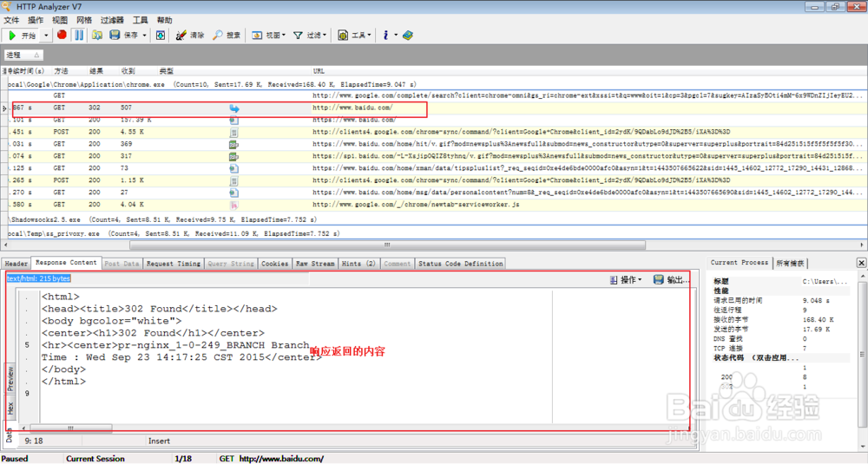Open the dropdown arrow beside the info icon
Viewport: 868px width, 464px height.
[x=396, y=36]
